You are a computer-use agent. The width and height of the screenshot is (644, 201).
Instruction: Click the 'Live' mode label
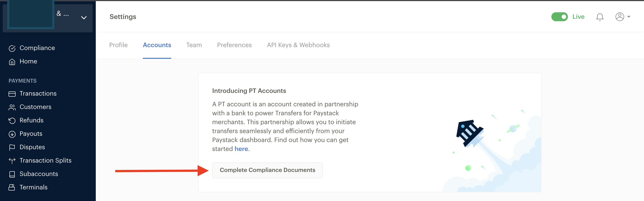pos(578,17)
